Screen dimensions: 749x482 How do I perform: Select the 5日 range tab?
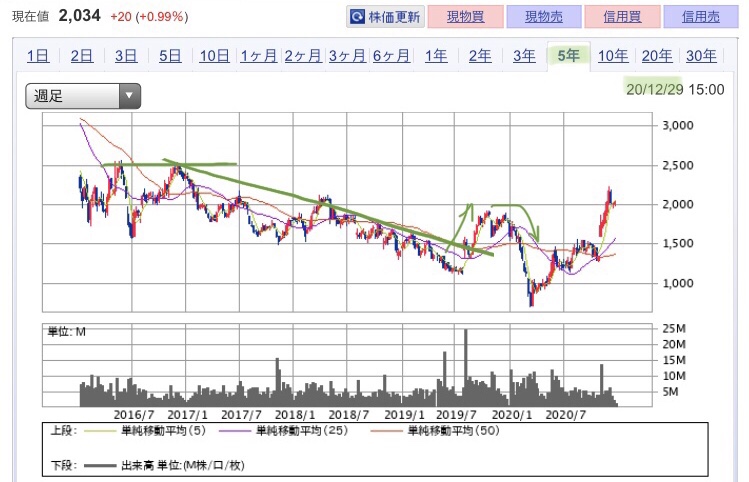170,56
